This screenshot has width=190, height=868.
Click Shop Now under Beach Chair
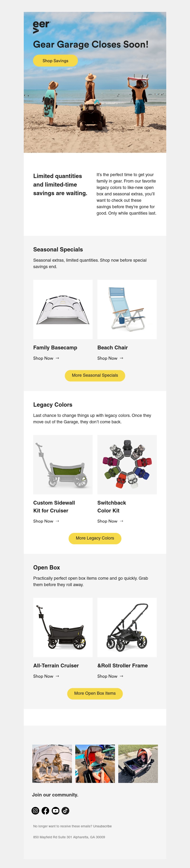pyautogui.click(x=110, y=358)
